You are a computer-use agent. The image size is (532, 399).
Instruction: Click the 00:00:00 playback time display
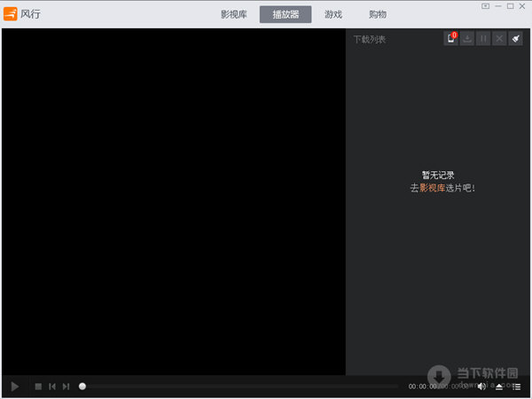coord(423,387)
